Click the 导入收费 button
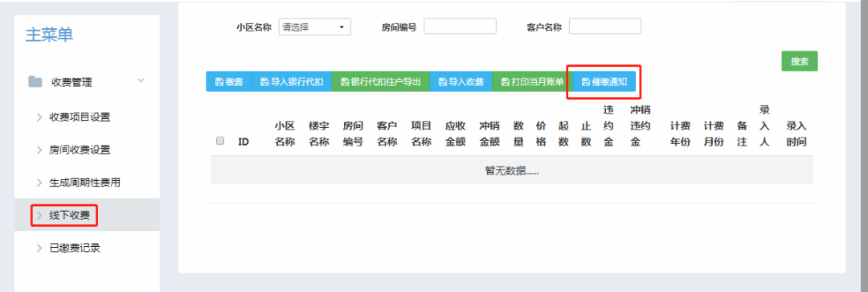This screenshot has height=292, width=868. click(x=461, y=82)
